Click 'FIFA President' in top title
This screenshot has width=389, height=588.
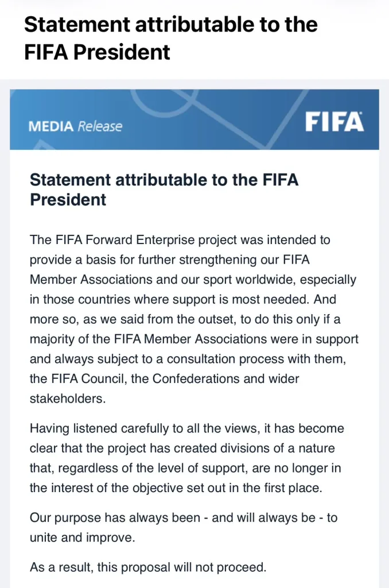coord(97,52)
